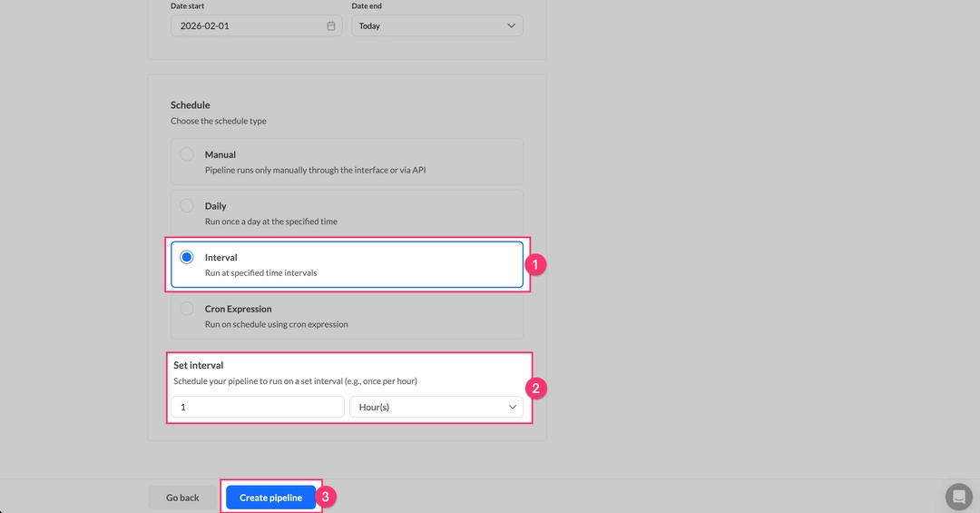The image size is (980, 513).
Task: Click the 'Run on schedule using cron' description
Action: coord(276,324)
